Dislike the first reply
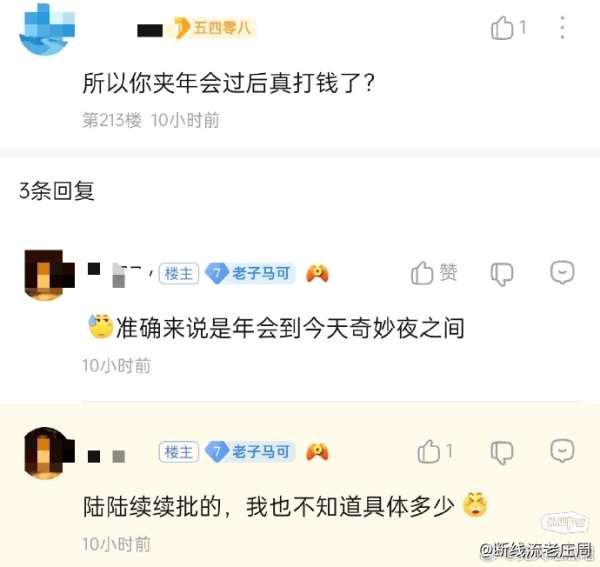This screenshot has height=567, width=600. (x=502, y=274)
